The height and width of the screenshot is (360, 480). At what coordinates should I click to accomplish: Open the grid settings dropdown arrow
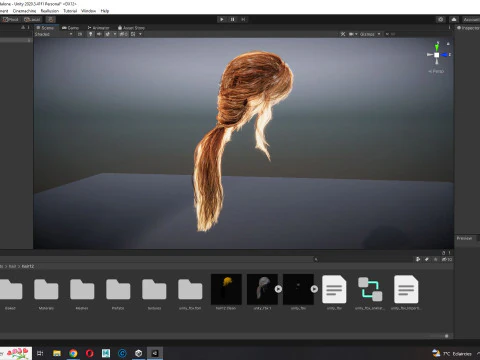coord(140,34)
